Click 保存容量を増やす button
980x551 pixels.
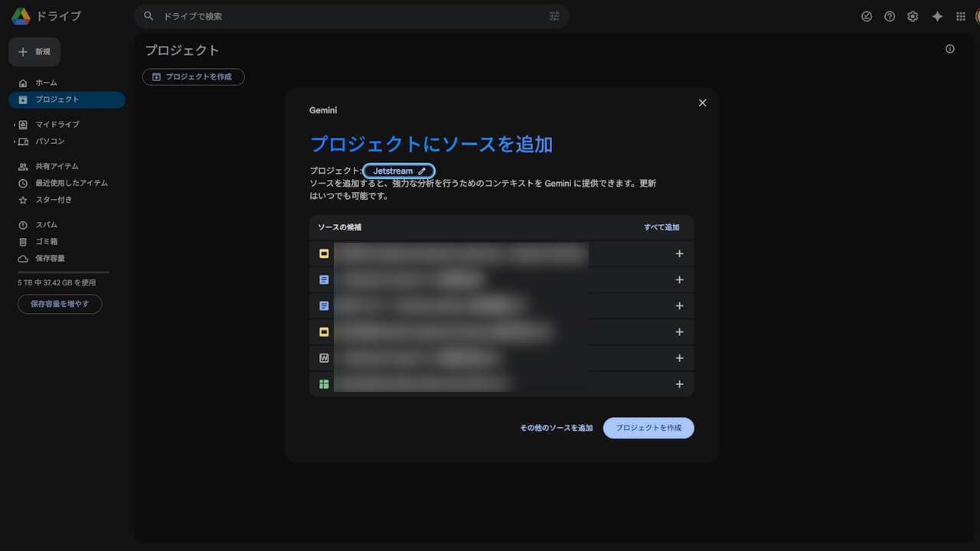[60, 304]
